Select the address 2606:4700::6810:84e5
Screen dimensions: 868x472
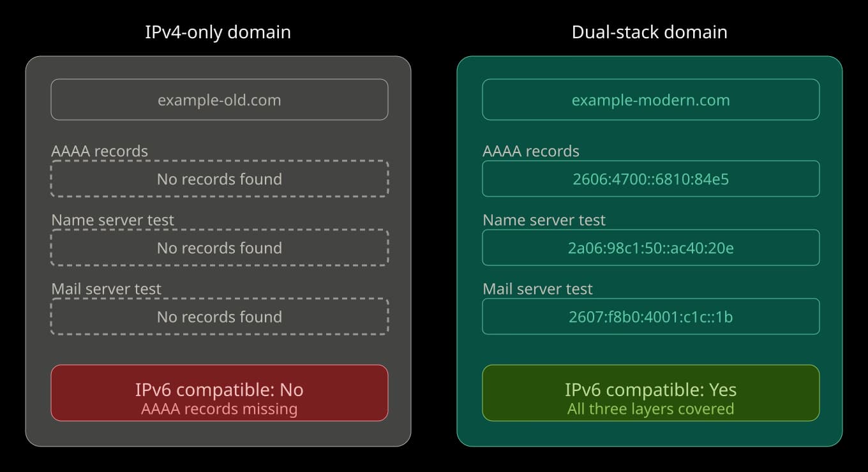point(651,179)
